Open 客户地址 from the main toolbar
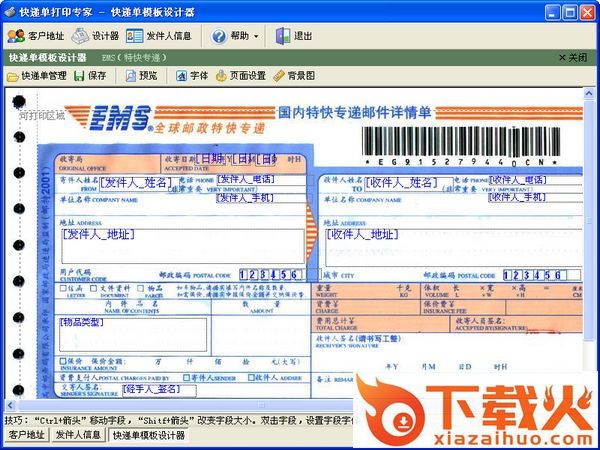Image resolution: width=600 pixels, height=450 pixels. coord(36,36)
